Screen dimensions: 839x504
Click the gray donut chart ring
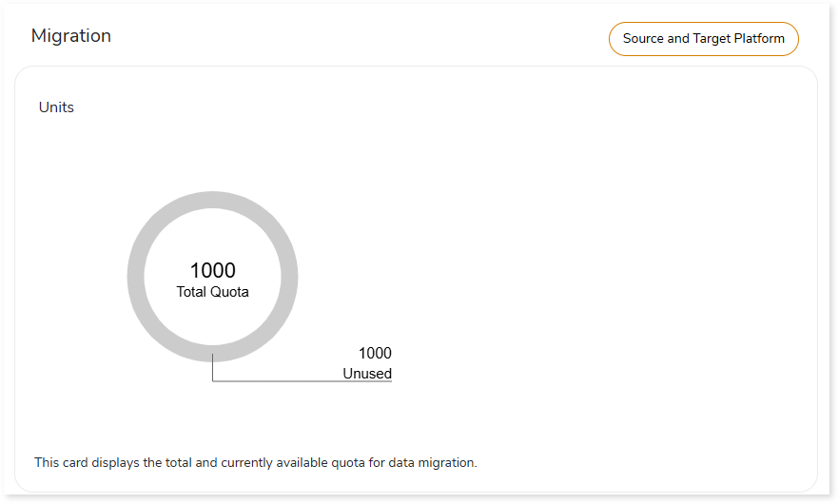[135, 277]
